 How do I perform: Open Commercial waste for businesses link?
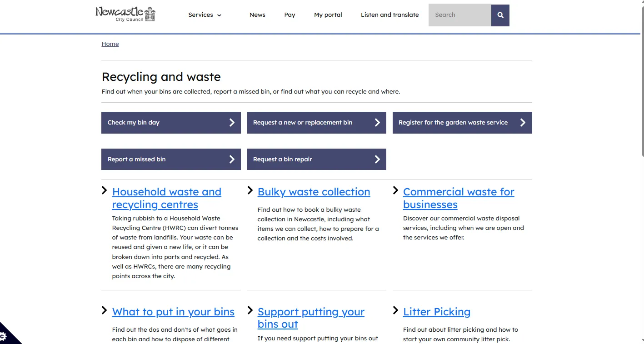459,198
